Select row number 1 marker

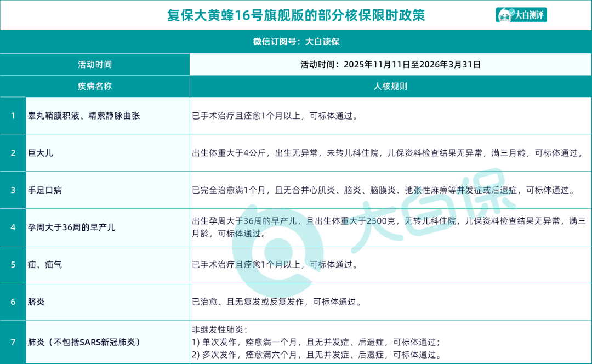(x=12, y=116)
